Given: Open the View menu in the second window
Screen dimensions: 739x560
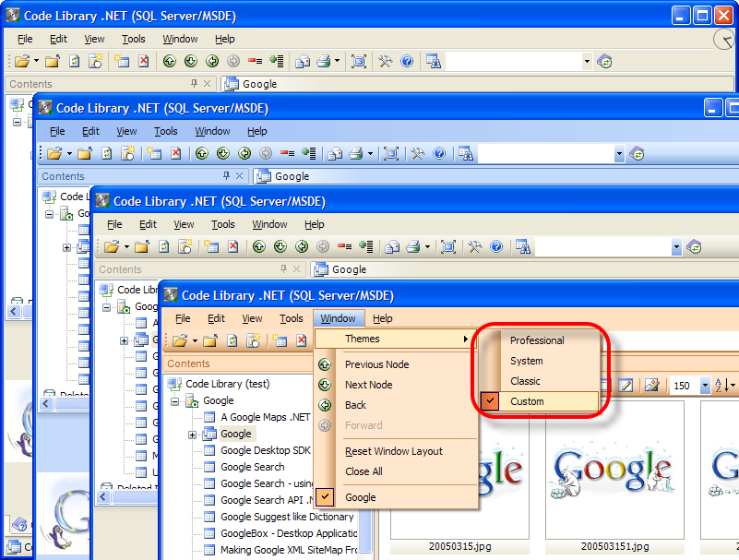Looking at the screenshot, I should tap(126, 131).
